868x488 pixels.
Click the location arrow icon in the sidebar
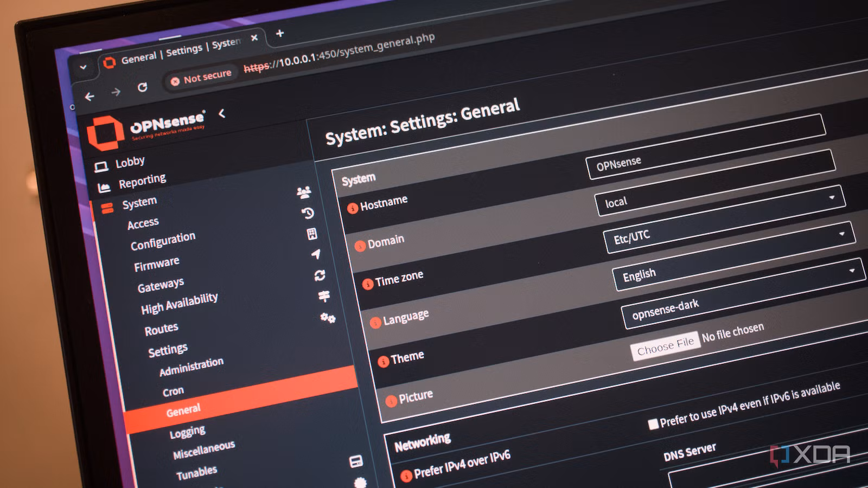click(x=316, y=254)
